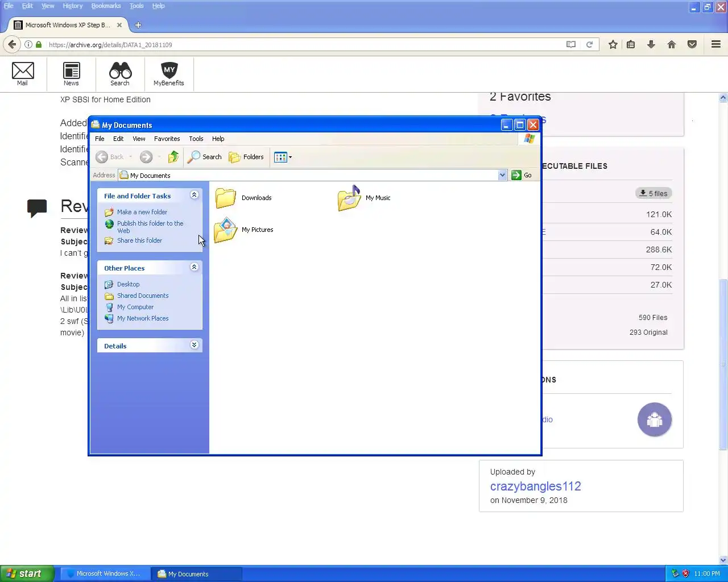Expand the Details panel
Image resolution: width=728 pixels, height=582 pixels.
(x=194, y=345)
